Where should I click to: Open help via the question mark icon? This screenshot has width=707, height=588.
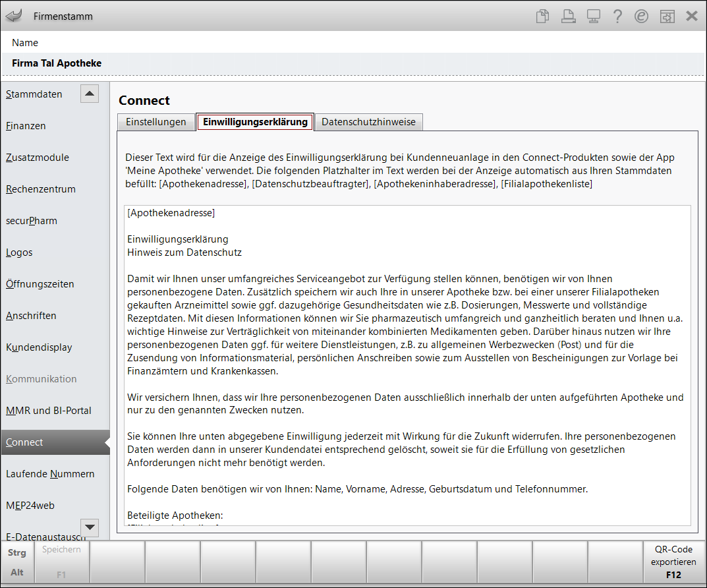617,16
